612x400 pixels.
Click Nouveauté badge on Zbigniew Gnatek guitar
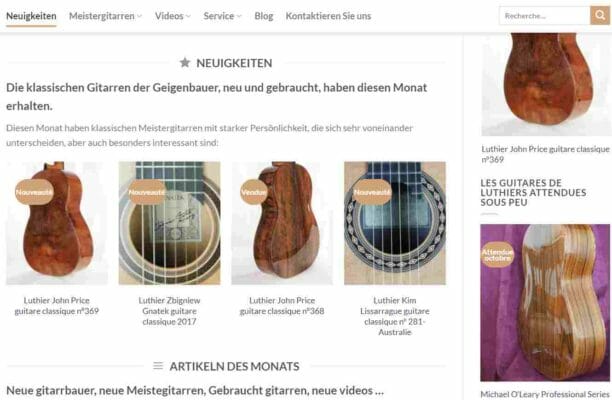(147, 192)
